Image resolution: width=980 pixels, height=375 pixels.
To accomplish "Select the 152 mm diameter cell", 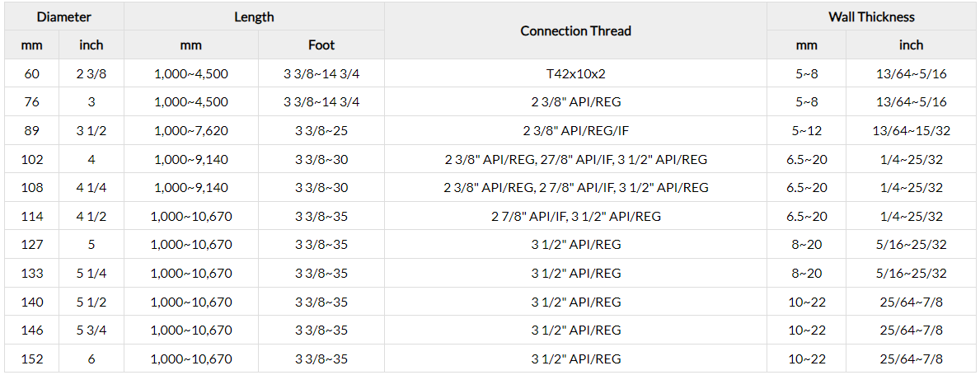I will coord(31,359).
